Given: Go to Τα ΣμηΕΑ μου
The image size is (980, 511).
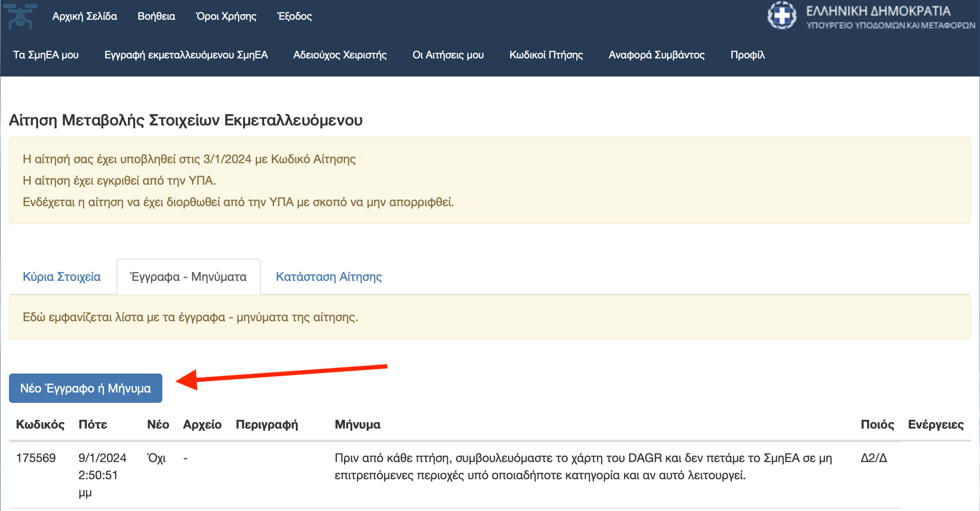Looking at the screenshot, I should coord(46,55).
